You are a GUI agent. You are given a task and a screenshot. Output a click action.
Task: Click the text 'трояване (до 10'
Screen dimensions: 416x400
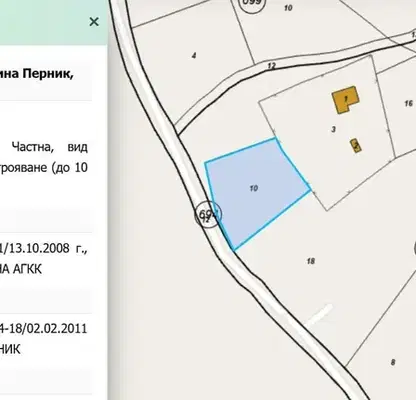tap(44, 168)
